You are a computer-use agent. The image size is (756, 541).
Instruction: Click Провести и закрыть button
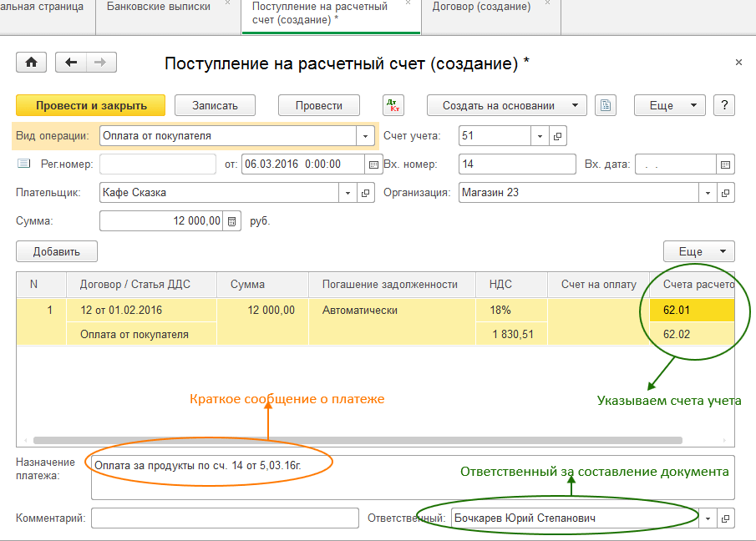[x=91, y=105]
